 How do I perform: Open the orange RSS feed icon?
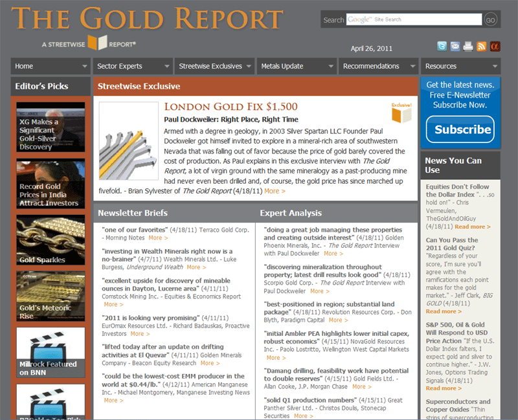pos(481,46)
